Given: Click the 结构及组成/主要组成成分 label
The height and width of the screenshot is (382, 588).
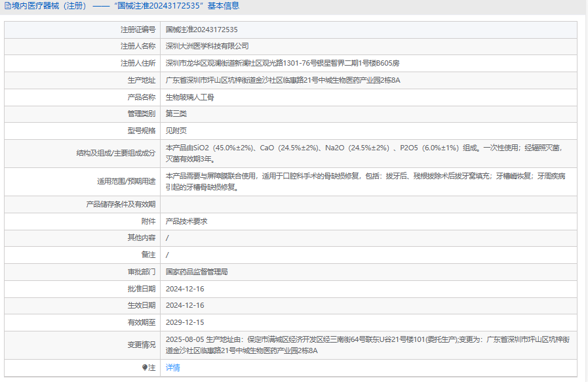Looking at the screenshot, I should 116,153.
